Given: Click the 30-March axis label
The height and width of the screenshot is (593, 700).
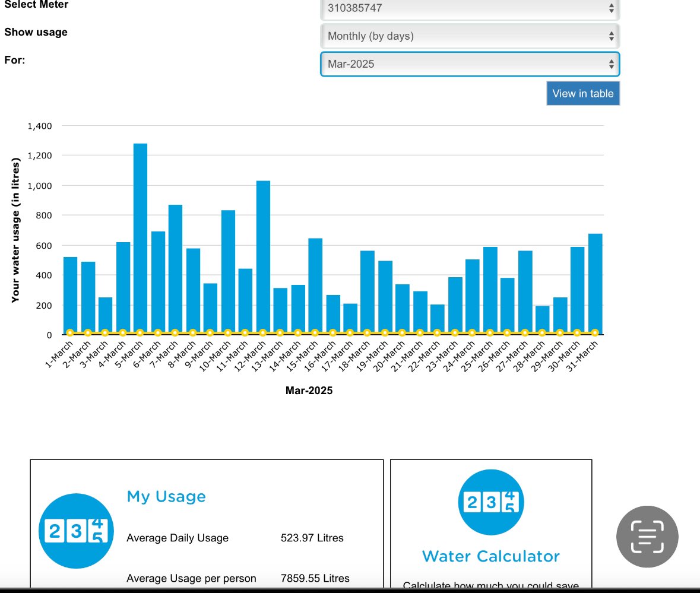Looking at the screenshot, I should tap(564, 356).
